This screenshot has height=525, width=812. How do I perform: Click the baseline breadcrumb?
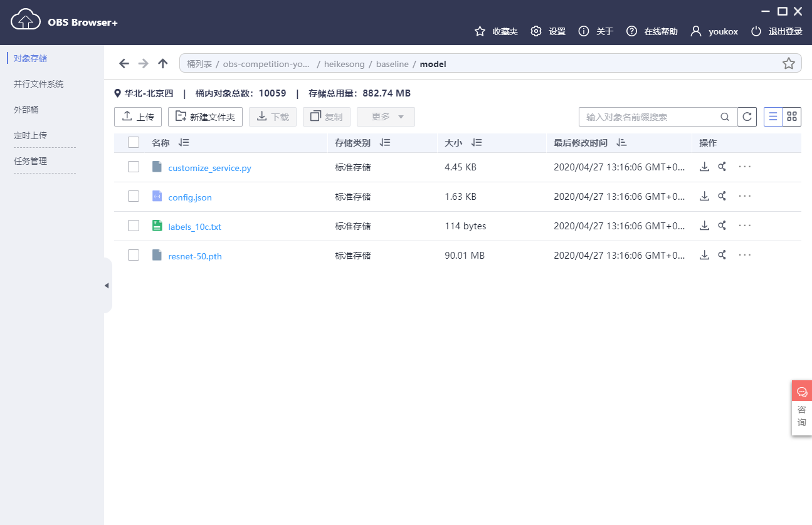(393, 64)
